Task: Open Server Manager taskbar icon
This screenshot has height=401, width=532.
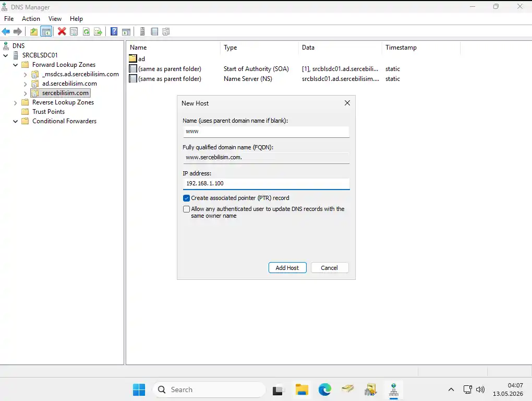Action: [370, 390]
